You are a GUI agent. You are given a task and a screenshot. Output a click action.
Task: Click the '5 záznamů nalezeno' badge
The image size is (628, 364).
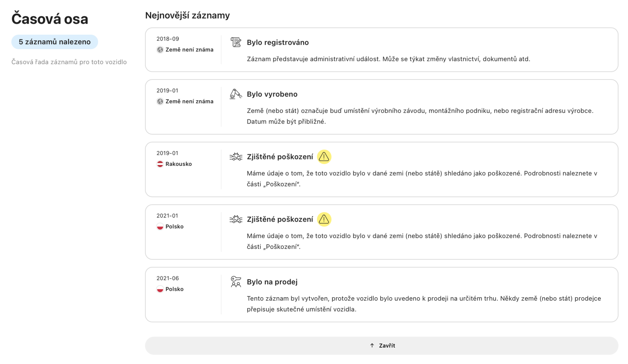tap(55, 42)
